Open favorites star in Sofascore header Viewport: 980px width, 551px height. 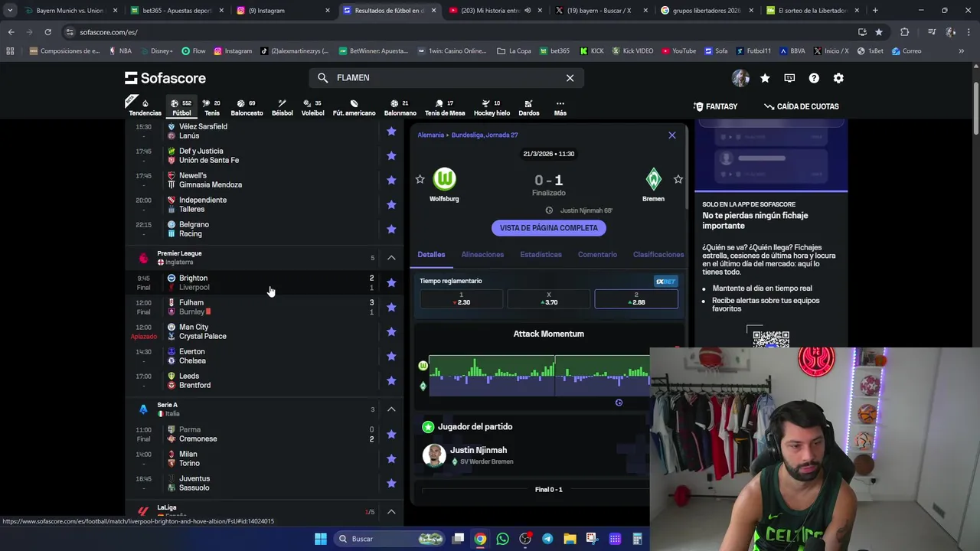tap(765, 78)
